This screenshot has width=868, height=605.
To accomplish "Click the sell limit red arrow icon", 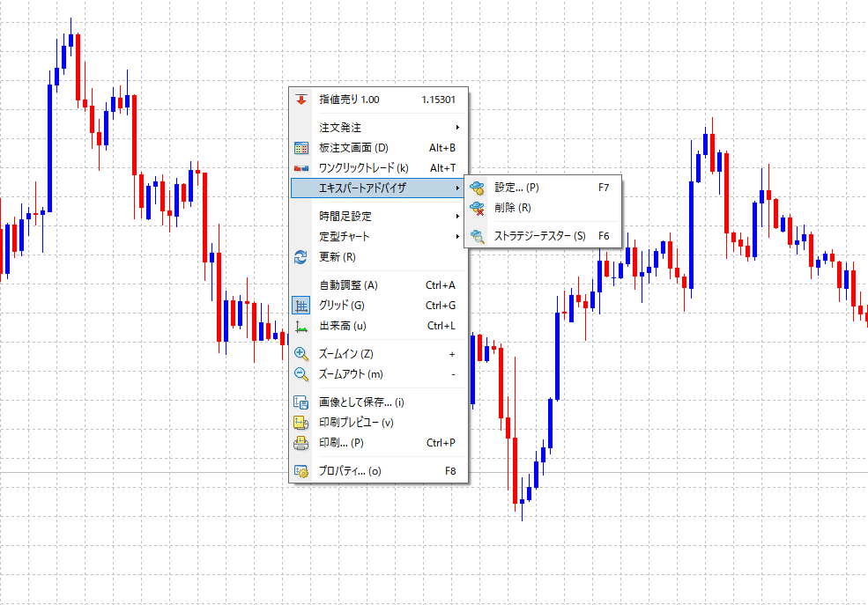I will click(x=301, y=100).
